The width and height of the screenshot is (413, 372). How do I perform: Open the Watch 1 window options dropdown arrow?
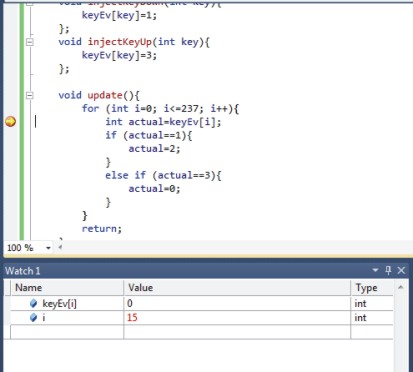[x=376, y=270]
